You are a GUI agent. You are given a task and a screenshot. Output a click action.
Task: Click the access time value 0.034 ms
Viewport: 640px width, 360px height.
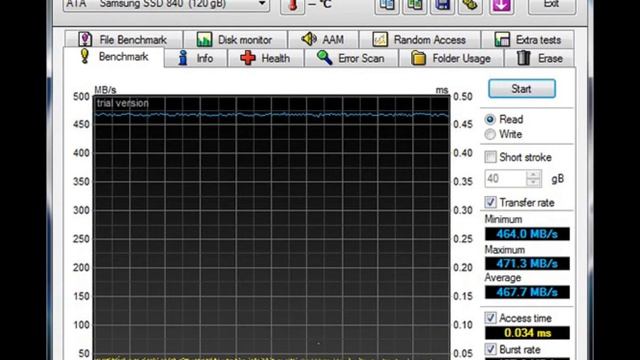coord(527,333)
